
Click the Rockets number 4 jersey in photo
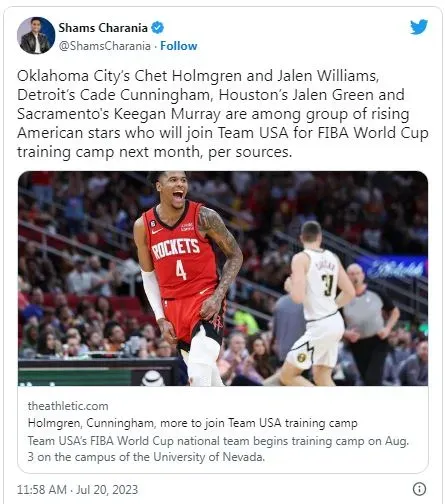[180, 257]
